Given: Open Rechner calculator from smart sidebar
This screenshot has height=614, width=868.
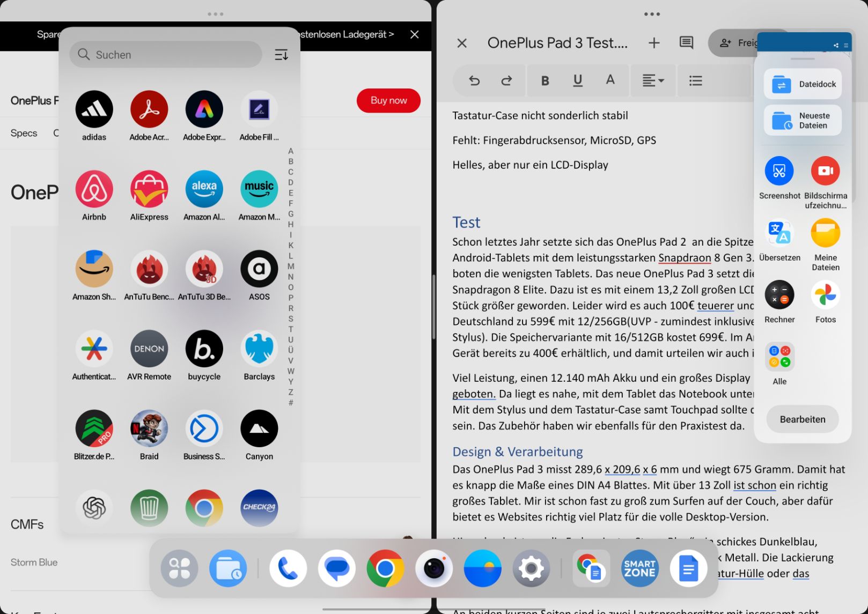Looking at the screenshot, I should click(x=779, y=295).
